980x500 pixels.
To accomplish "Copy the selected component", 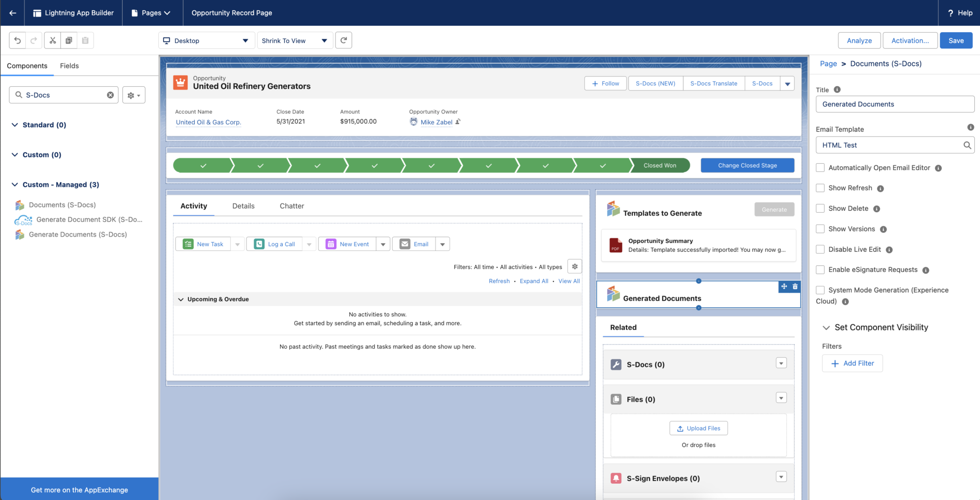I will tap(69, 40).
